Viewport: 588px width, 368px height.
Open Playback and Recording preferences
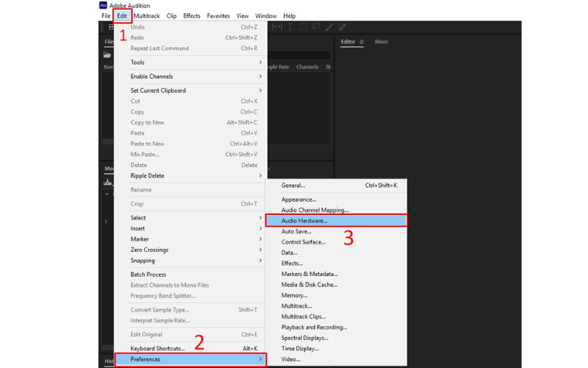[314, 327]
